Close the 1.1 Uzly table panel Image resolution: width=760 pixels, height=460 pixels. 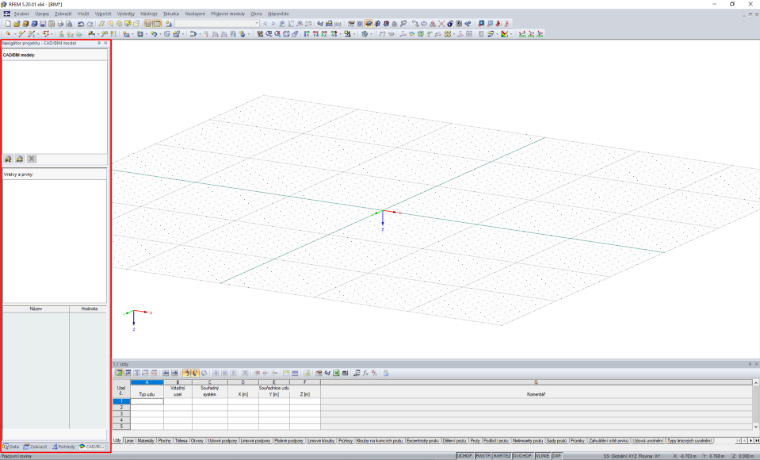757,364
